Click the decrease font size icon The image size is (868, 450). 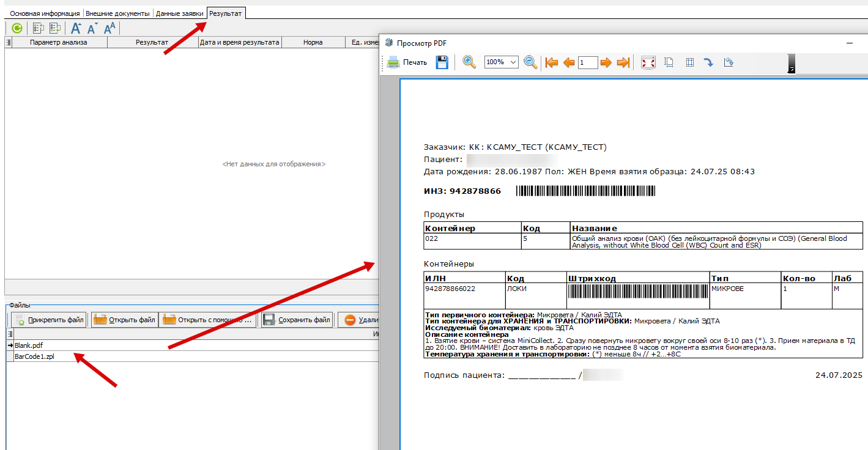[92, 28]
